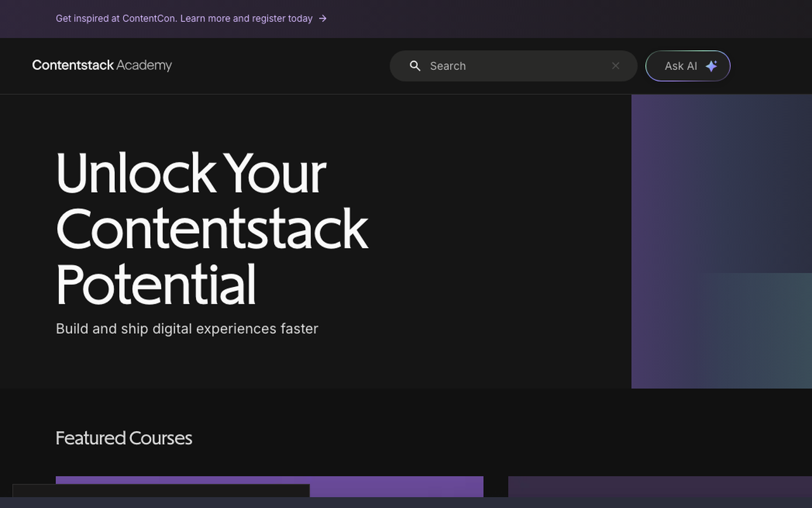Image resolution: width=812 pixels, height=508 pixels.
Task: Focus the Search input field
Action: (x=513, y=66)
